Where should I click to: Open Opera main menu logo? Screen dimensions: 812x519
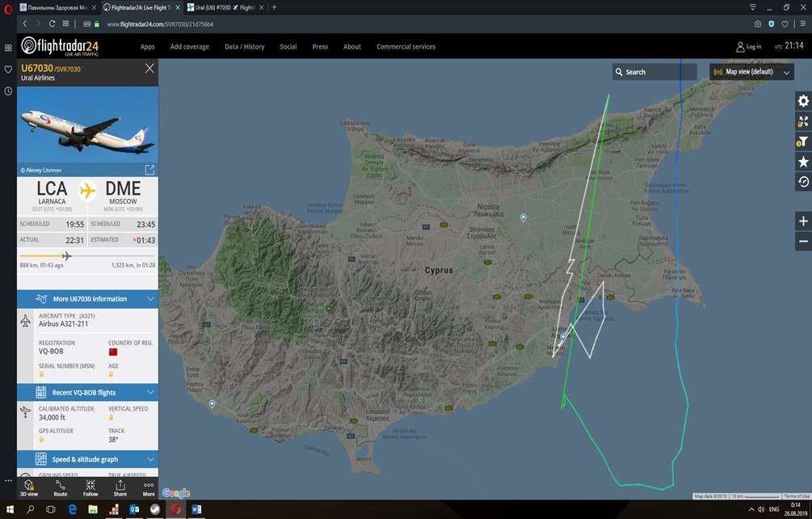pyautogui.click(x=8, y=9)
